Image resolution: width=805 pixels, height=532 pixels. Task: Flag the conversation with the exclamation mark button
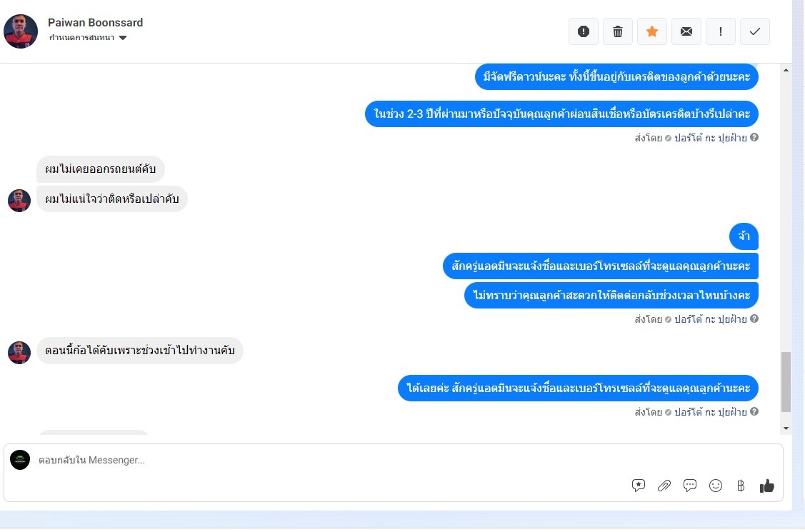721,31
